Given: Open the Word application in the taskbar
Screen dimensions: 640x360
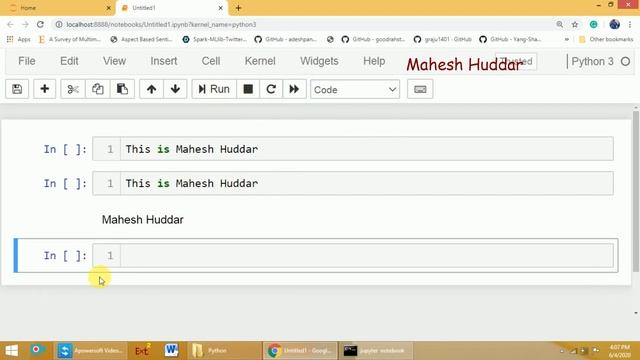Looking at the screenshot, I should tap(171, 351).
